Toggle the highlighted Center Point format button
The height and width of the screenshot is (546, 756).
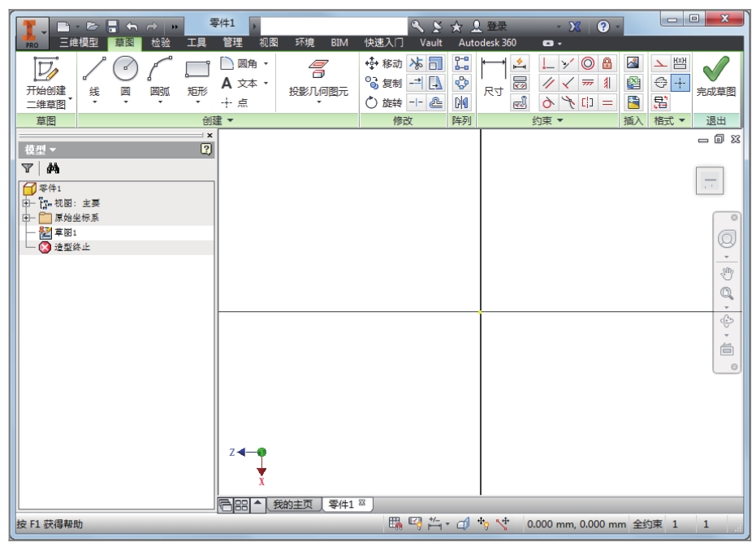click(680, 82)
